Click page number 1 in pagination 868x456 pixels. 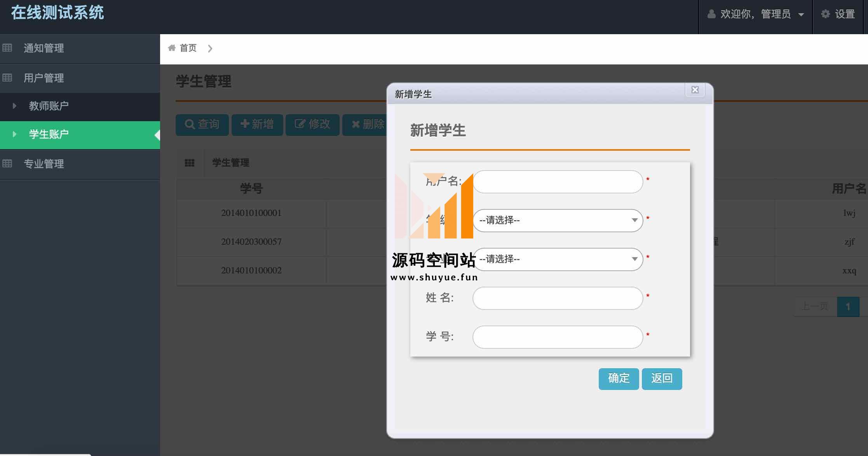[x=848, y=307]
